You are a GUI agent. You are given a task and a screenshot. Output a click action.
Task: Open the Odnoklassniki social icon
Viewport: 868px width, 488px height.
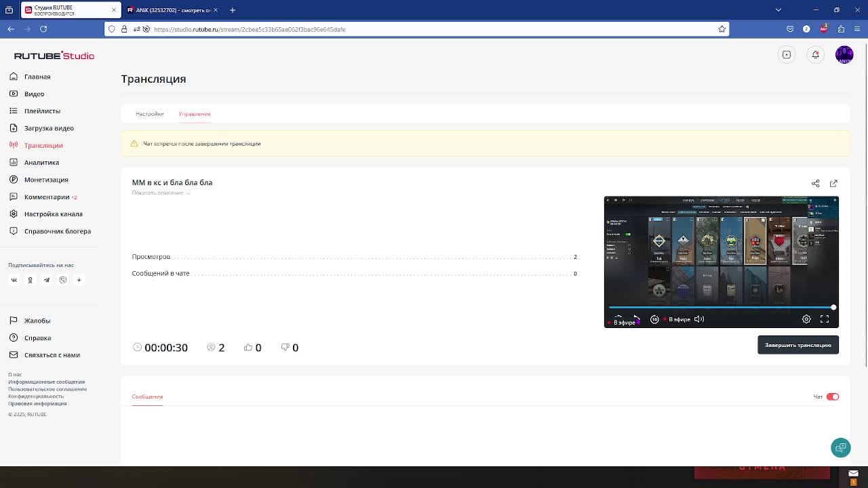click(30, 280)
